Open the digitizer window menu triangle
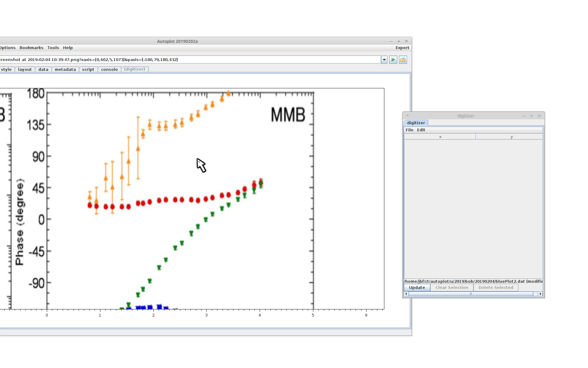This screenshot has width=588, height=368. (x=408, y=116)
